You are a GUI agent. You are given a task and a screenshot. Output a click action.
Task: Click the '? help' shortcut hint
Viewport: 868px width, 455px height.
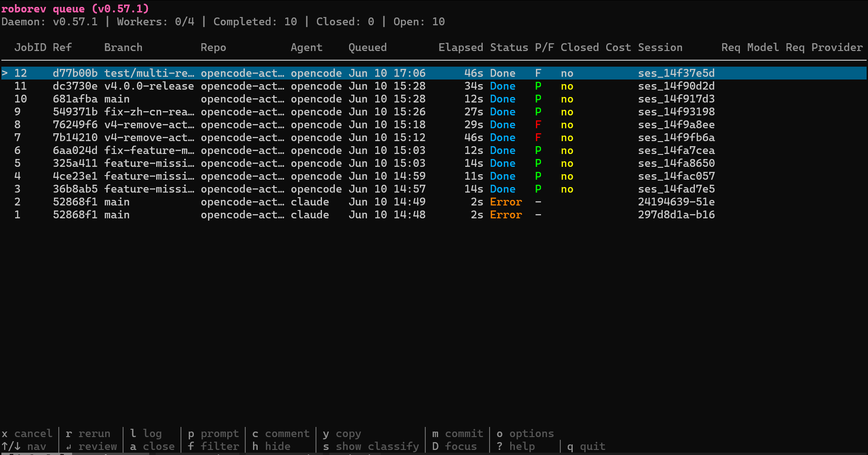tap(516, 446)
